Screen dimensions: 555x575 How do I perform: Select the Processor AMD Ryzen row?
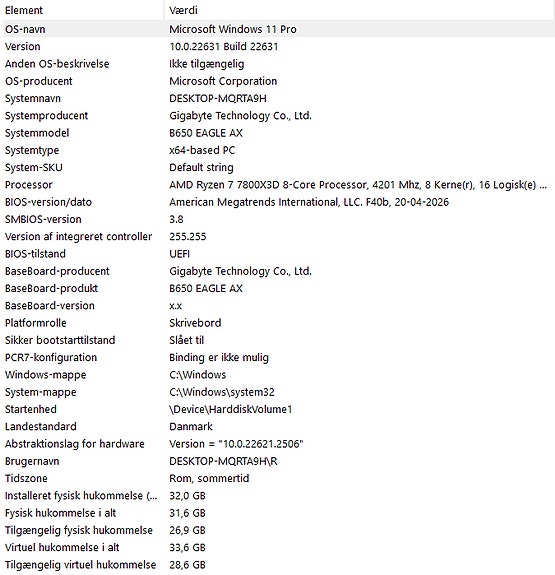click(x=277, y=184)
